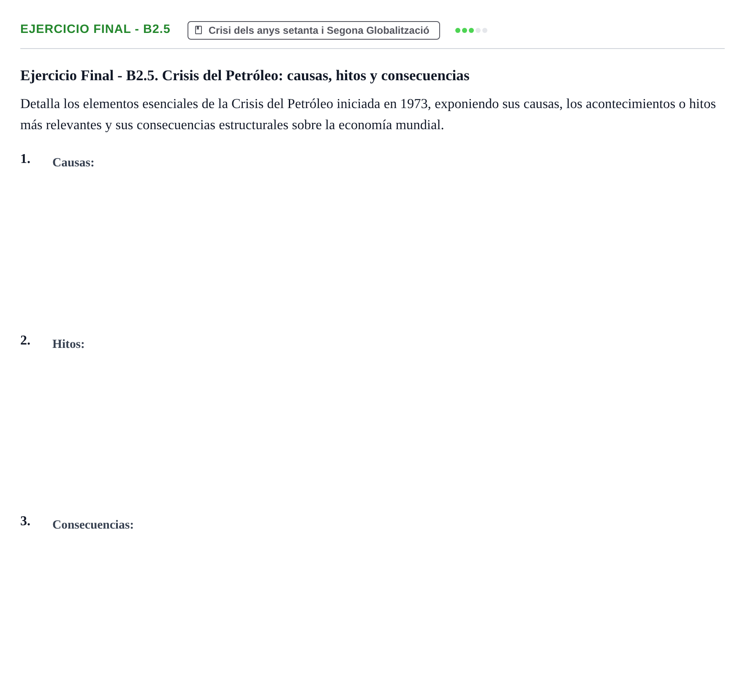Click the number '1.' list marker

tap(25, 159)
